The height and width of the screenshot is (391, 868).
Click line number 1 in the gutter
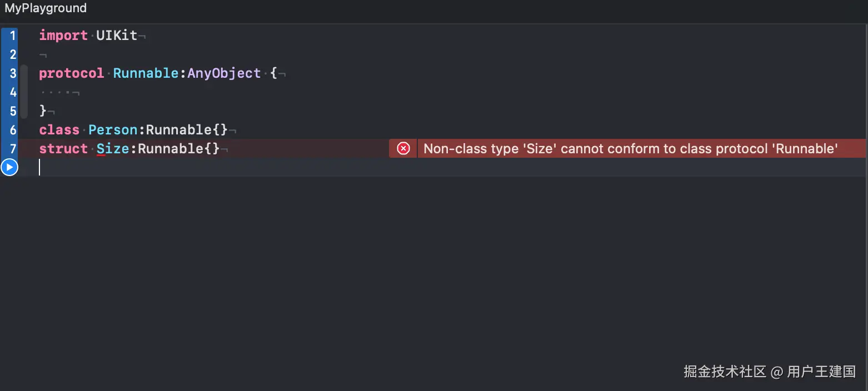point(13,36)
